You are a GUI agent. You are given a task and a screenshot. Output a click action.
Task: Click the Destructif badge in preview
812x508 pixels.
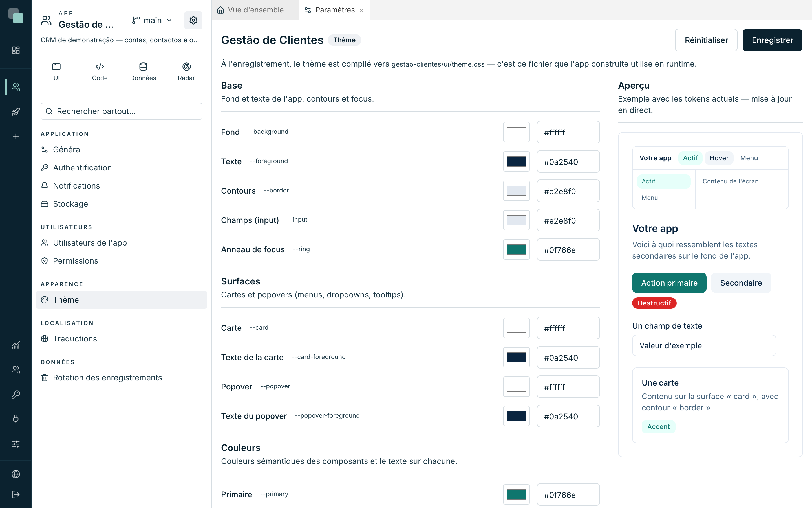(x=654, y=303)
